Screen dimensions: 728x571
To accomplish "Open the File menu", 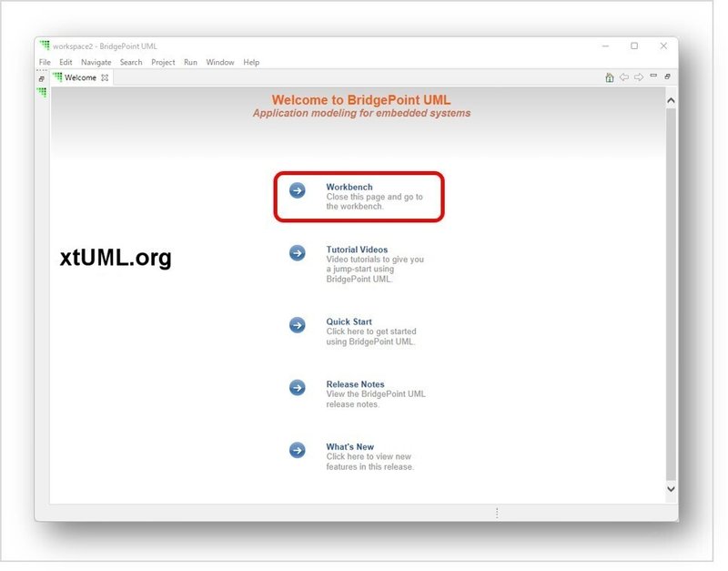I will [x=45, y=62].
